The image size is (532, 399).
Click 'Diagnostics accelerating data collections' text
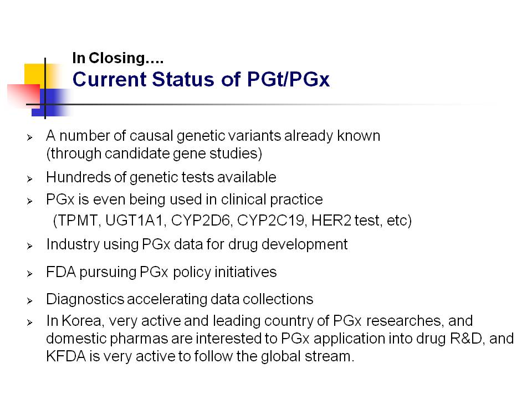[180, 299]
